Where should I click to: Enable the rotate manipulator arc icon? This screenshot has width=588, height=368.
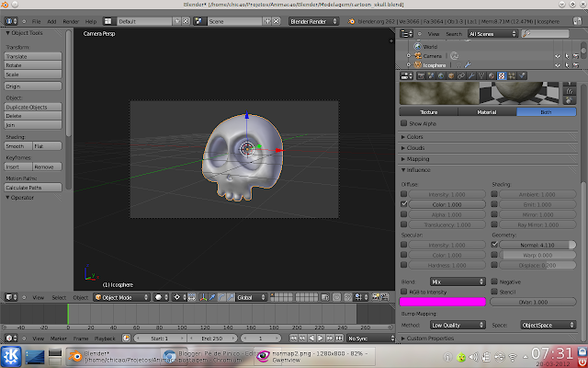[221, 297]
